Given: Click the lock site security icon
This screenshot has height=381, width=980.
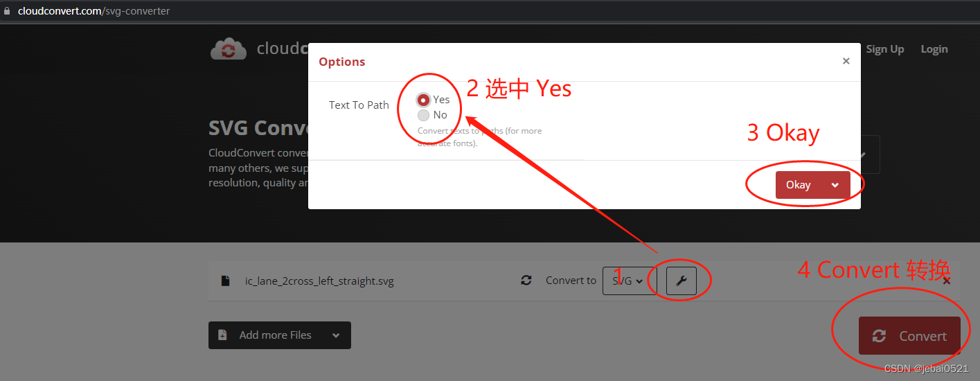Looking at the screenshot, I should click(8, 11).
